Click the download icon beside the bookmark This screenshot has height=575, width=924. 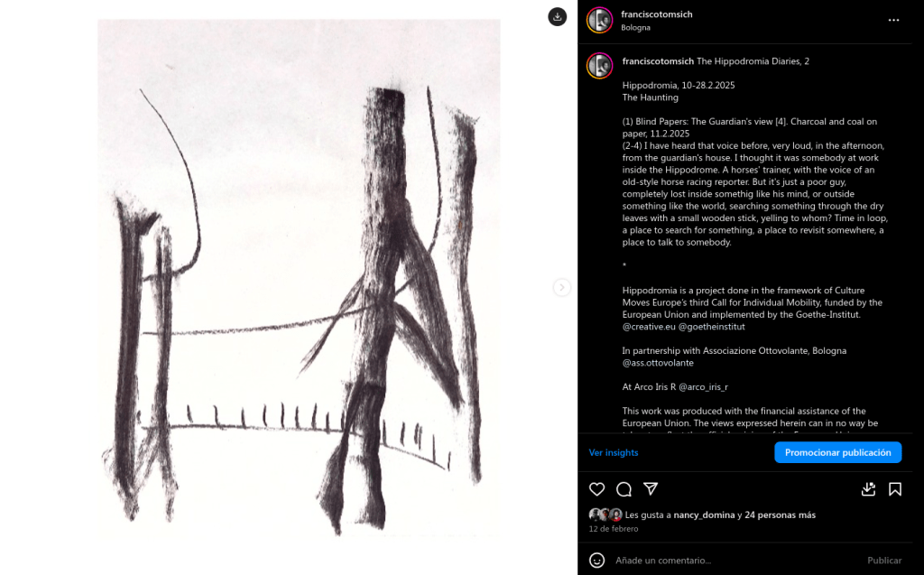tap(868, 489)
